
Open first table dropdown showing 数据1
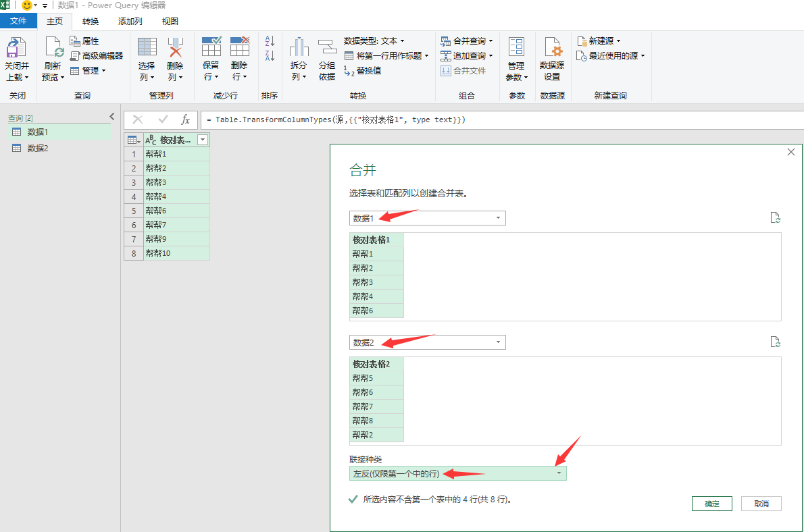(x=428, y=218)
